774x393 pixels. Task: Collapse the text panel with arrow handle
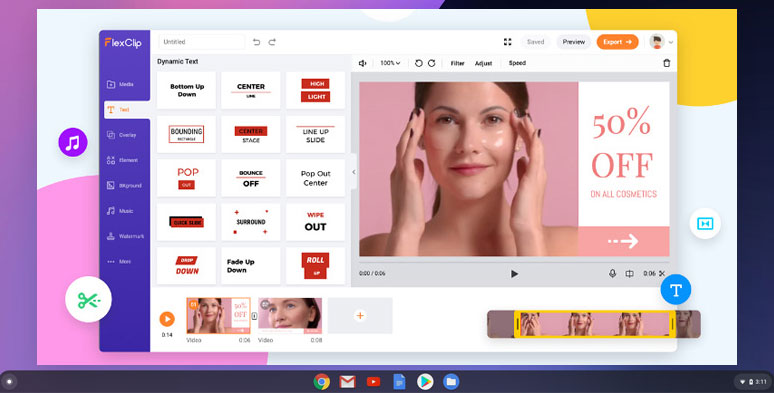coord(353,172)
